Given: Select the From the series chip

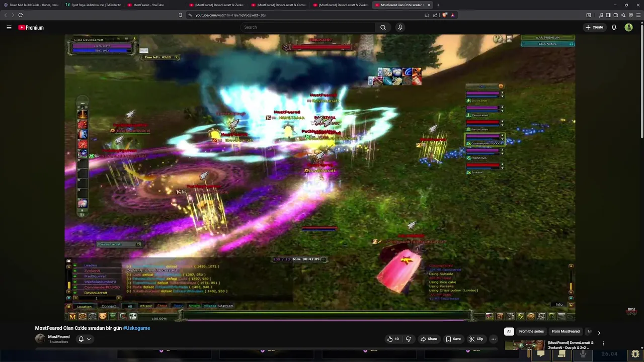Looking at the screenshot, I should click(x=531, y=331).
